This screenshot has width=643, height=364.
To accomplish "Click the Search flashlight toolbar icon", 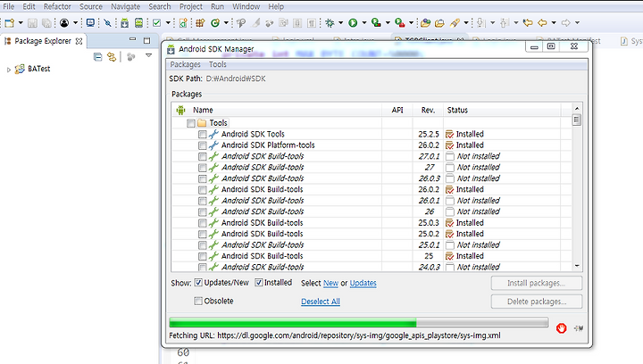I will (x=455, y=23).
